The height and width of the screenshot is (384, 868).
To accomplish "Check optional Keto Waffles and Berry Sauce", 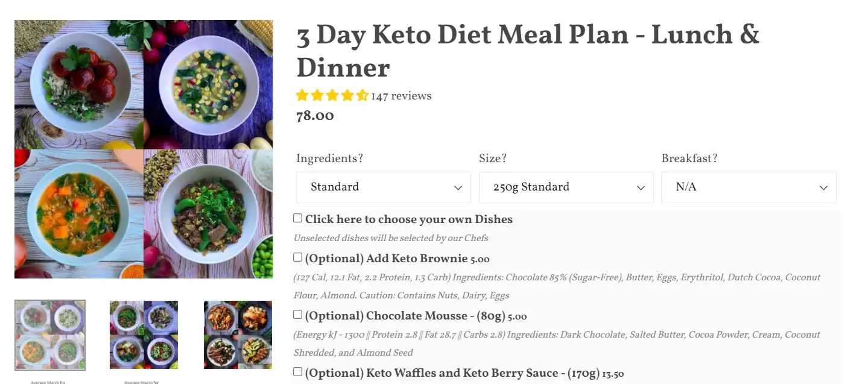I will 298,372.
